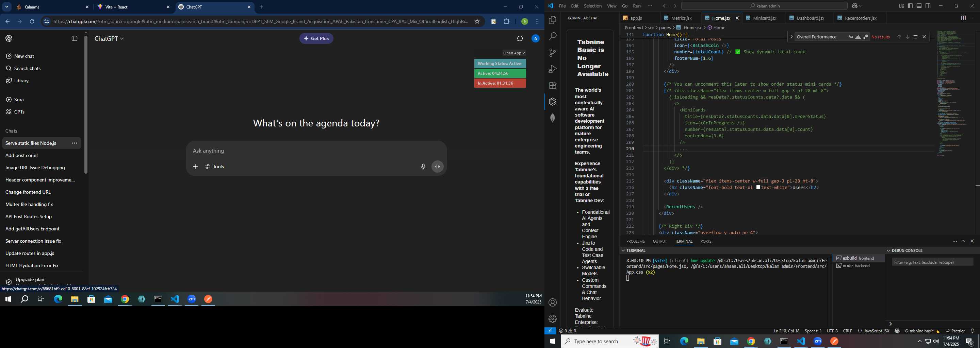Image resolution: width=980 pixels, height=348 pixels.
Task: Expand the replace field in find widget
Action: pyautogui.click(x=791, y=37)
